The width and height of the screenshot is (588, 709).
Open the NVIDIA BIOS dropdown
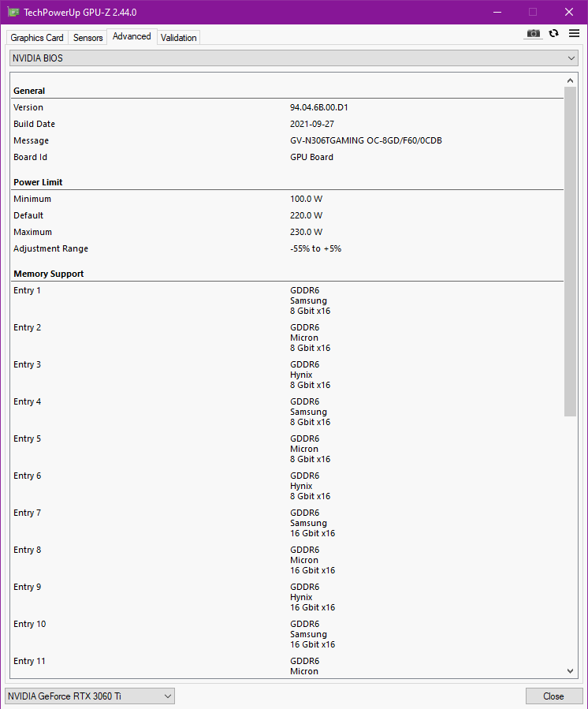[x=294, y=58]
